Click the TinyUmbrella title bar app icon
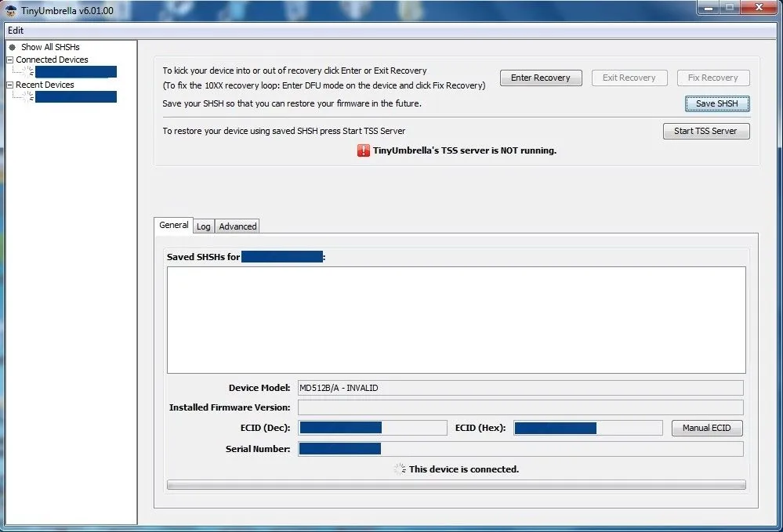The height and width of the screenshot is (532, 783). 11,10
